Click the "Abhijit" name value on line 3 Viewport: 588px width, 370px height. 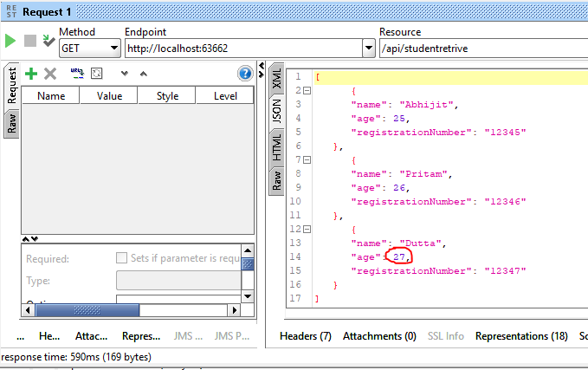point(426,105)
